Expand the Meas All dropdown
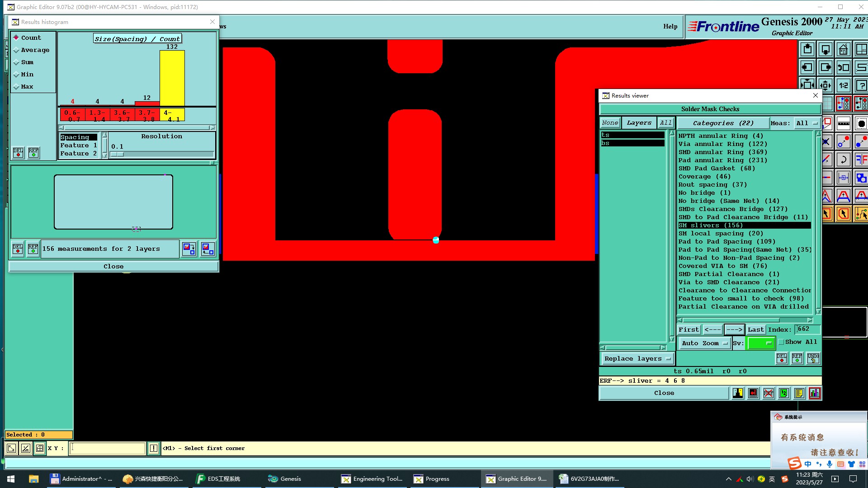Viewport: 868px width, 488px height. click(x=807, y=123)
